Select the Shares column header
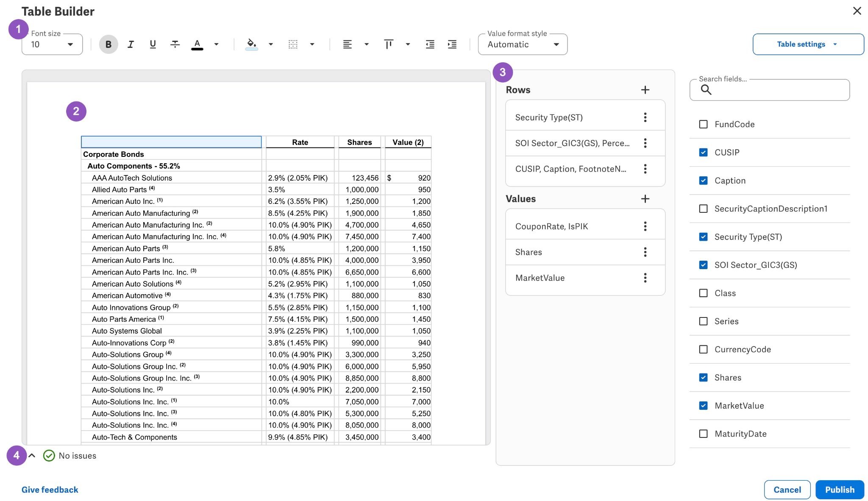Image resolution: width=868 pixels, height=501 pixels. [359, 142]
